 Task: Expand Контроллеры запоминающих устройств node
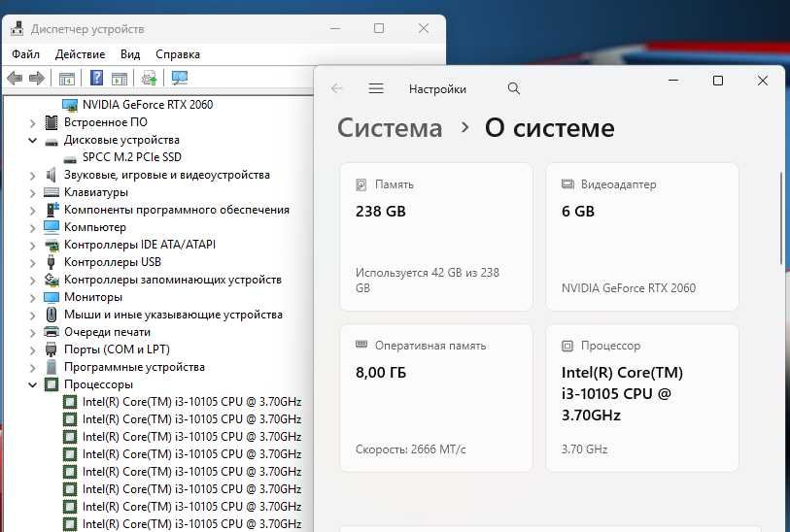[x=33, y=281]
